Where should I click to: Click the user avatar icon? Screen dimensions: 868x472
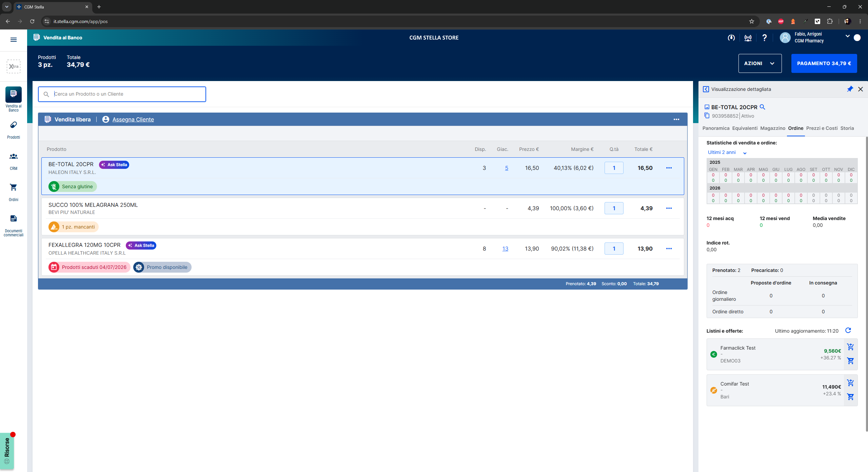tap(785, 38)
